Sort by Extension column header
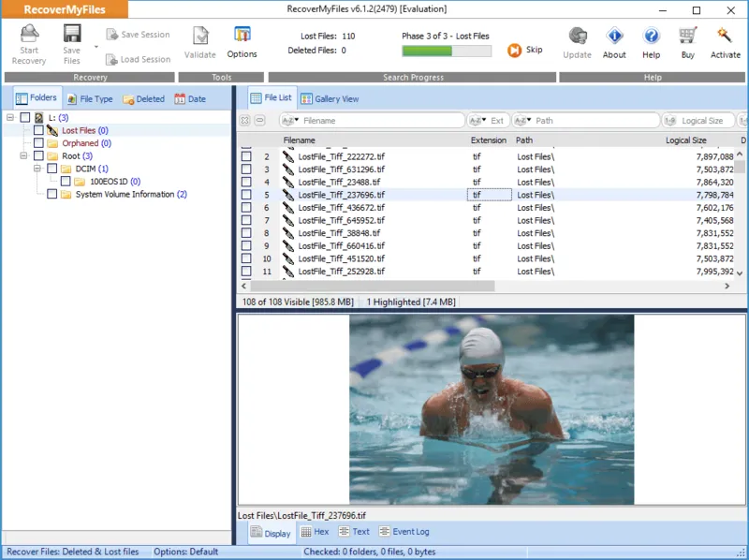749x560 pixels. (488, 140)
